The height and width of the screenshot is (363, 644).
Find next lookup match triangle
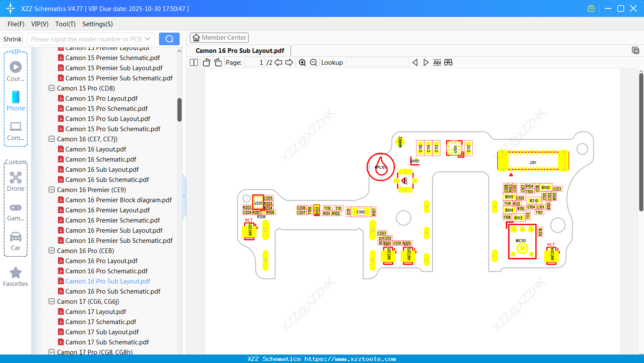point(426,63)
